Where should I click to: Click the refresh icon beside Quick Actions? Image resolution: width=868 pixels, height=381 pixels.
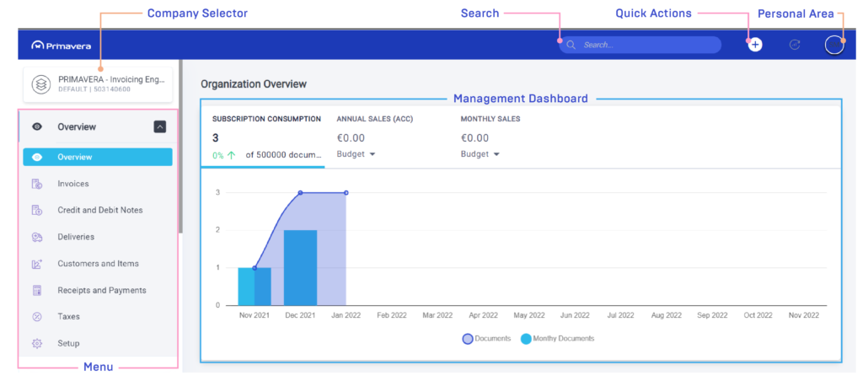794,45
